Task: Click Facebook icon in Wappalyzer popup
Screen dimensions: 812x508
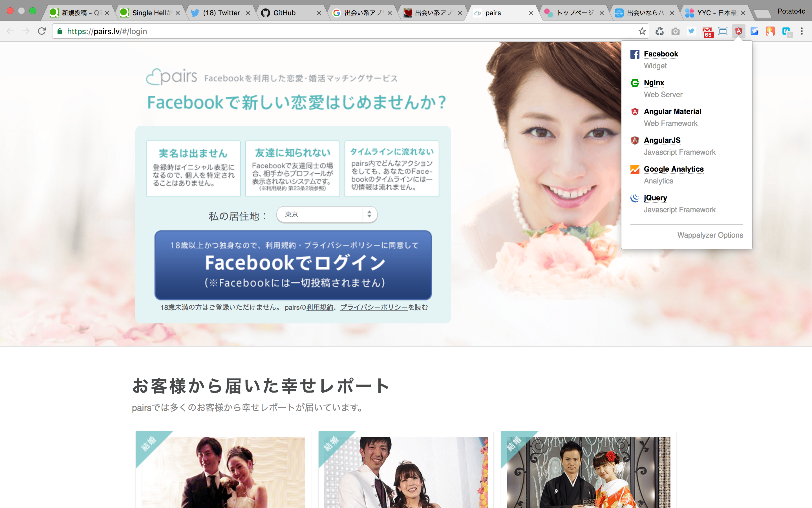Action: [634, 54]
